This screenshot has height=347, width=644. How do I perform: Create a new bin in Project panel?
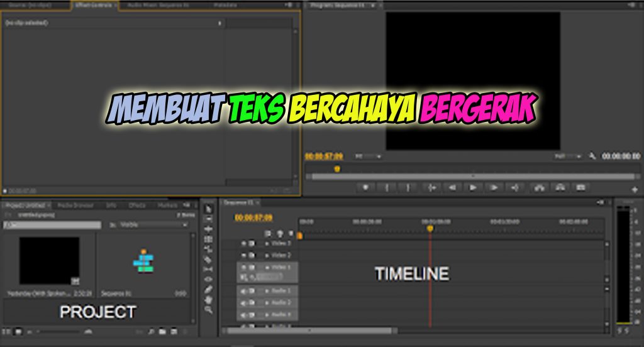pos(163,332)
